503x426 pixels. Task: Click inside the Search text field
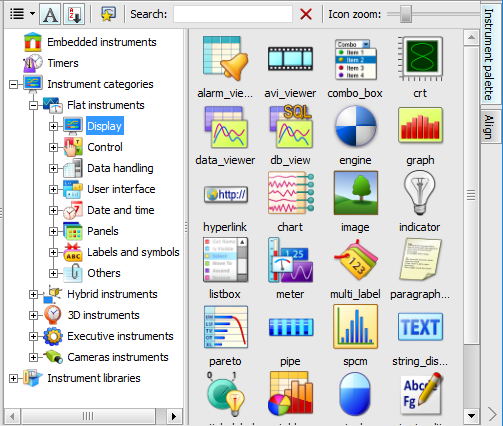[x=233, y=14]
